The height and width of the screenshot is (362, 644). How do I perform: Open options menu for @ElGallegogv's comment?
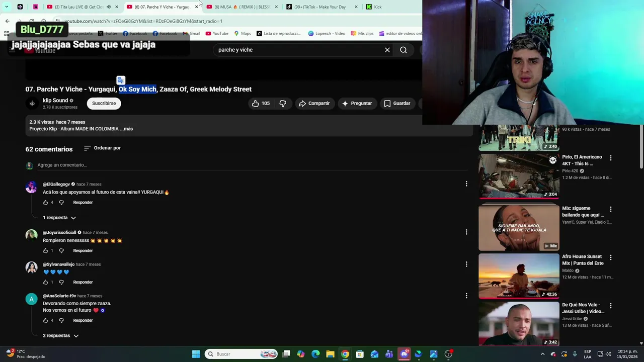[466, 184]
